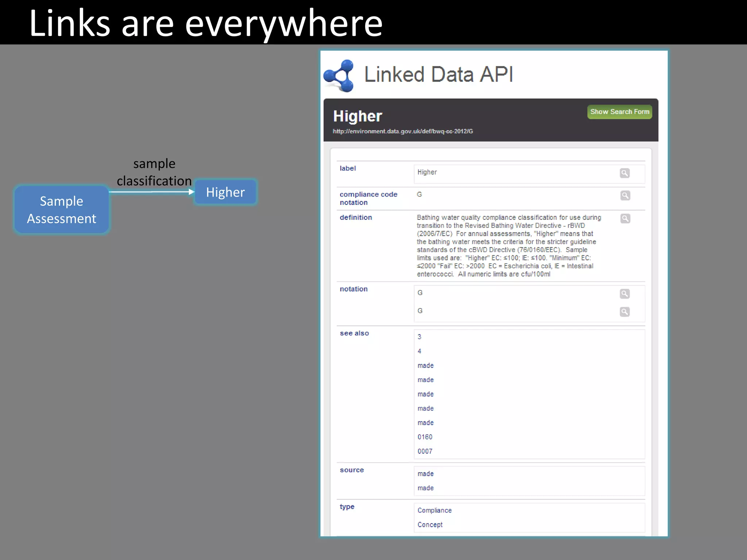Open the 'compliance code notation' property link
This screenshot has height=560, width=747.
point(368,198)
